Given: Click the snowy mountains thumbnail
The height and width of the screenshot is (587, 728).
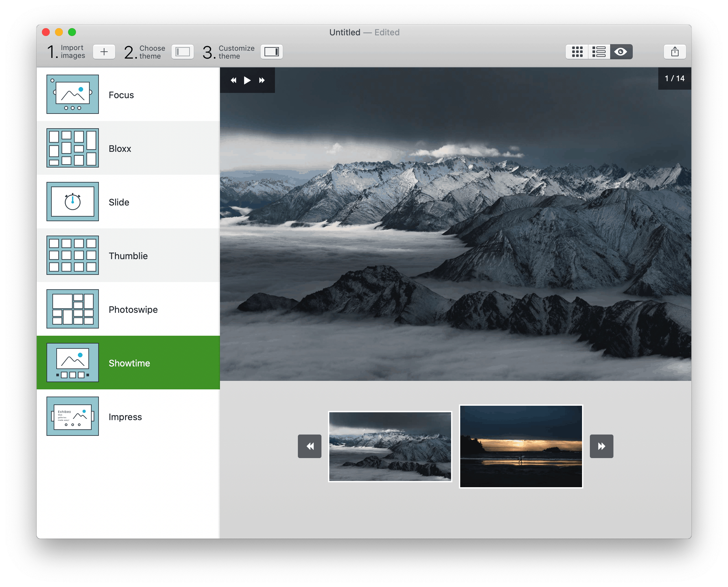Looking at the screenshot, I should point(390,446).
